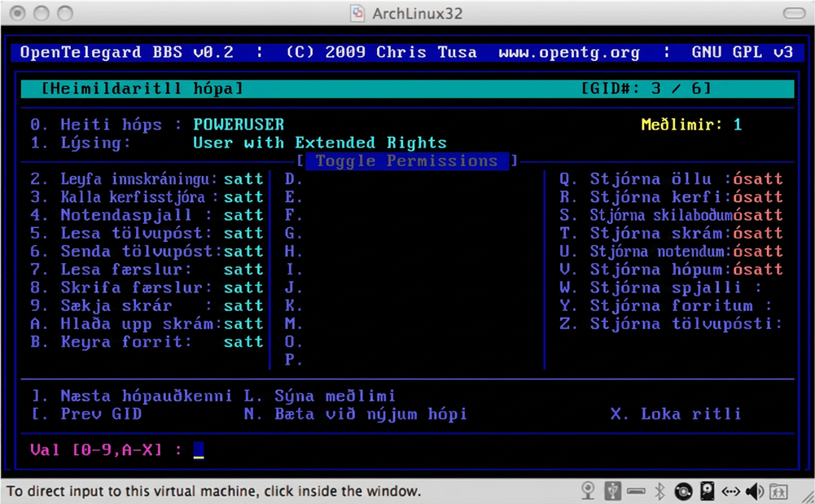Click the 'User with Extended Rights' description
Screen dimensions: 815x504
(320, 142)
